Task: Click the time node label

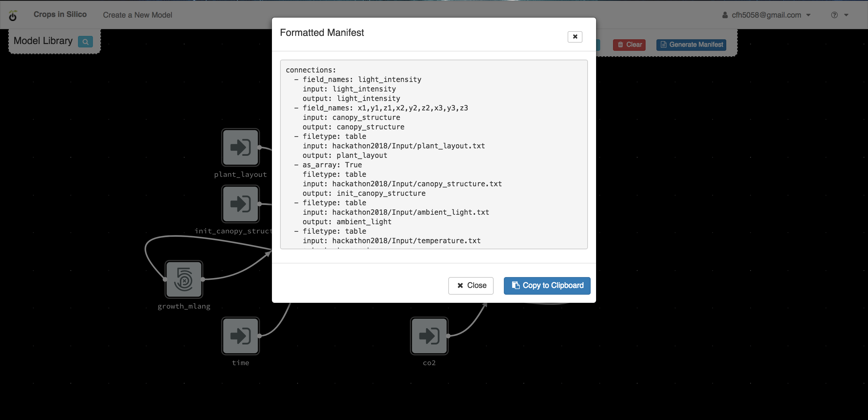Action: (241, 363)
